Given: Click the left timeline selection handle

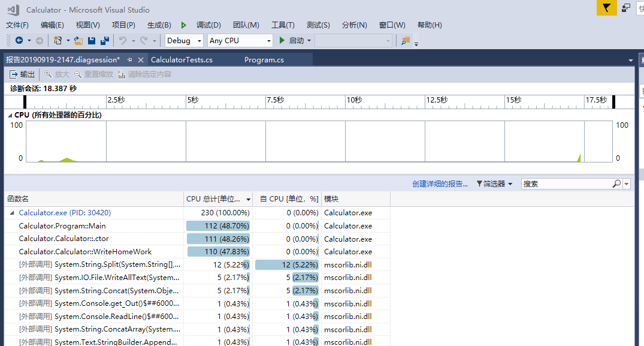Looking at the screenshot, I should click(x=25, y=102).
